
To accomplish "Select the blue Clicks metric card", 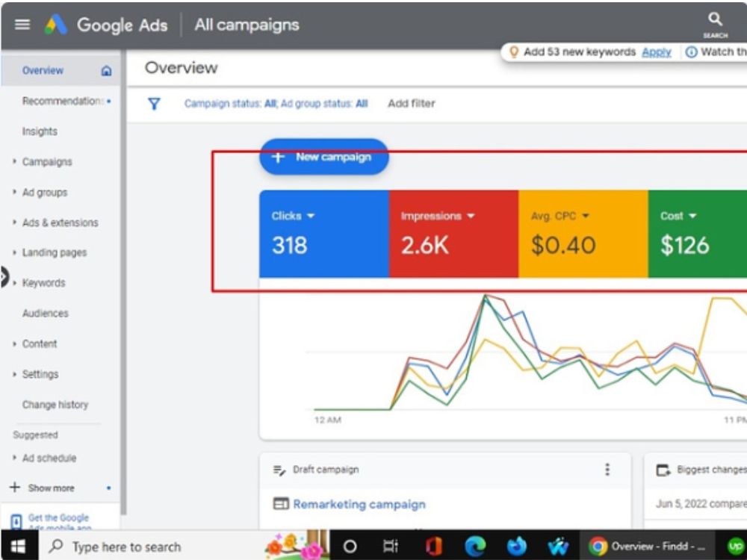I will (324, 234).
